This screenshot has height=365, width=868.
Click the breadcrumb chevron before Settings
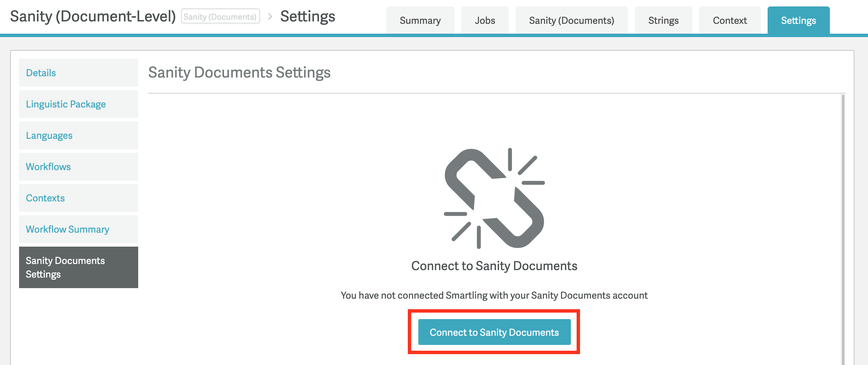(x=270, y=16)
